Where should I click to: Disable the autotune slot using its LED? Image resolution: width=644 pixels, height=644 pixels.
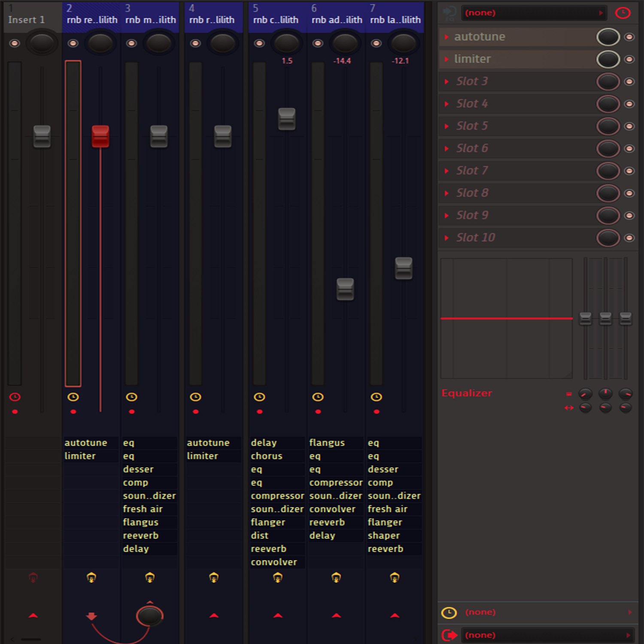629,37
